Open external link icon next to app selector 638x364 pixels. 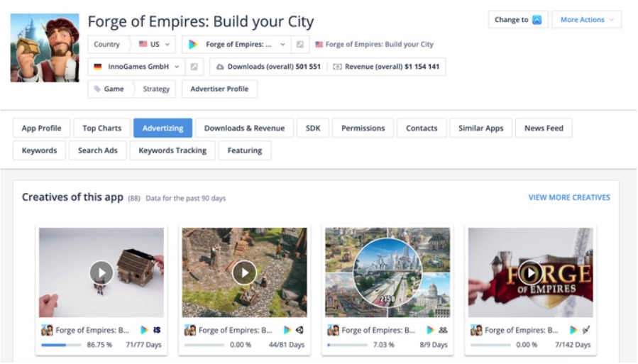(300, 44)
